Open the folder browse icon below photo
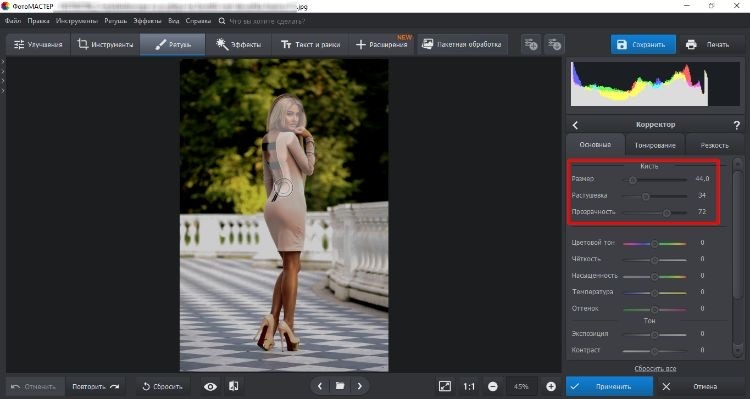Viewport: 750px width, 399px height. point(340,386)
